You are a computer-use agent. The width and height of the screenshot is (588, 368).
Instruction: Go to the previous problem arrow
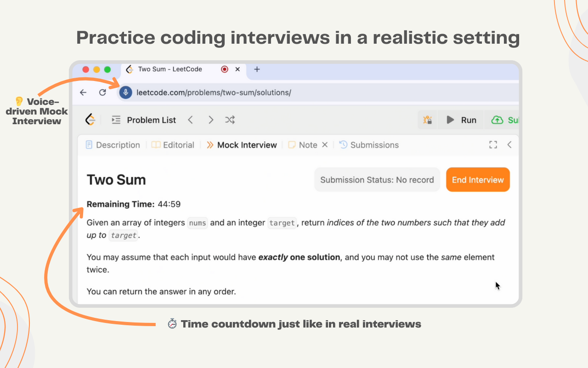[x=190, y=120]
